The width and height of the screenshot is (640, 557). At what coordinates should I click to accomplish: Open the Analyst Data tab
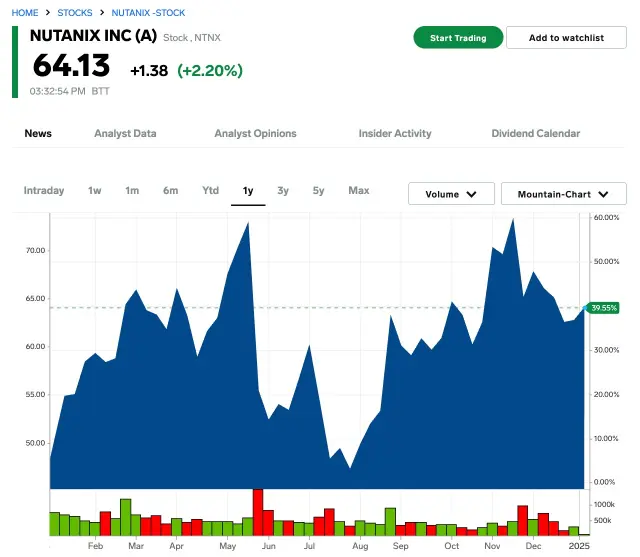125,133
